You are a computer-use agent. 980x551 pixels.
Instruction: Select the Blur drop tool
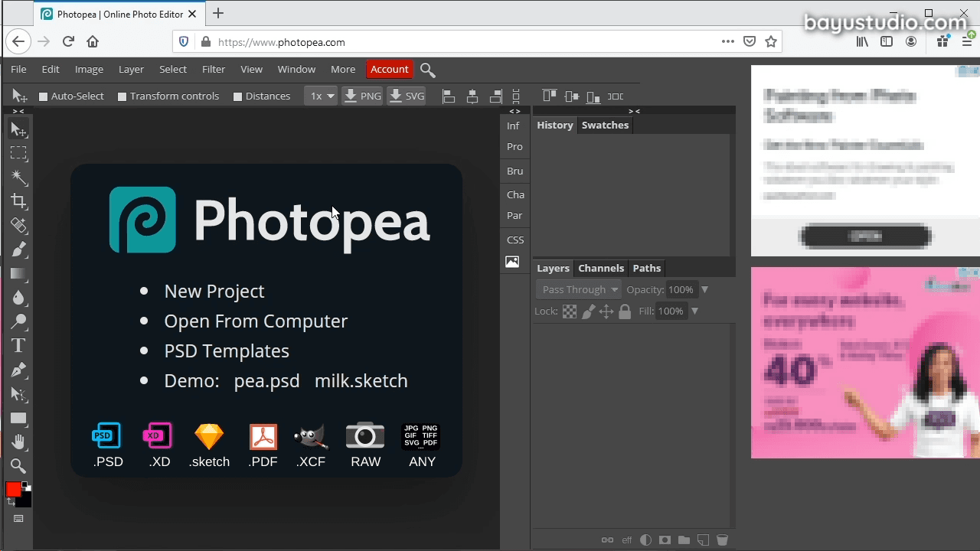(x=18, y=297)
